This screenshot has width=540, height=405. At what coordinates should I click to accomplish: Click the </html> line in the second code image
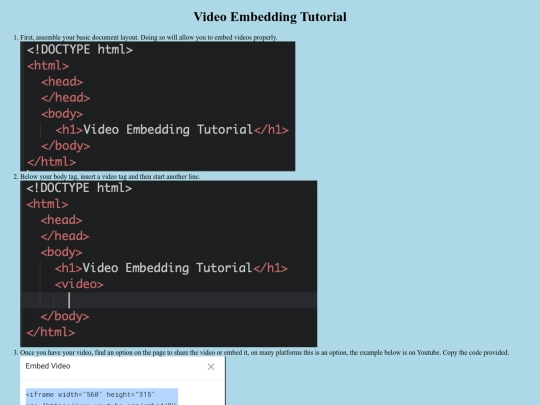[51, 332]
